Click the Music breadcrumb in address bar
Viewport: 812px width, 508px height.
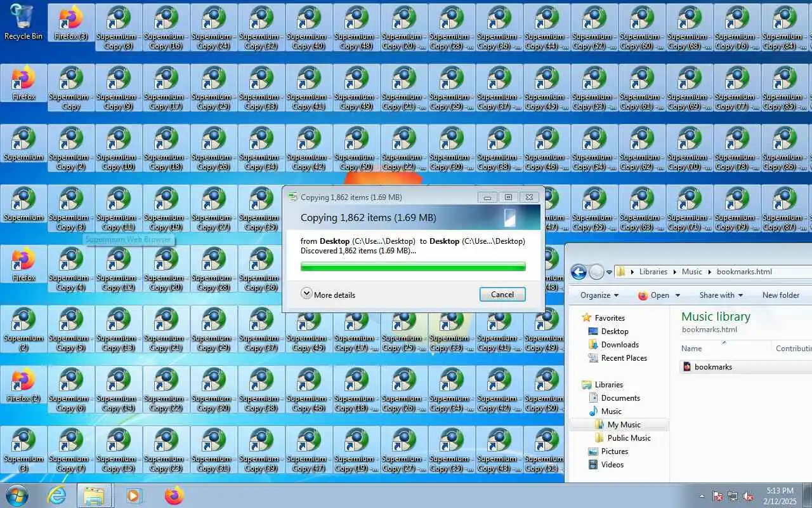coord(692,272)
